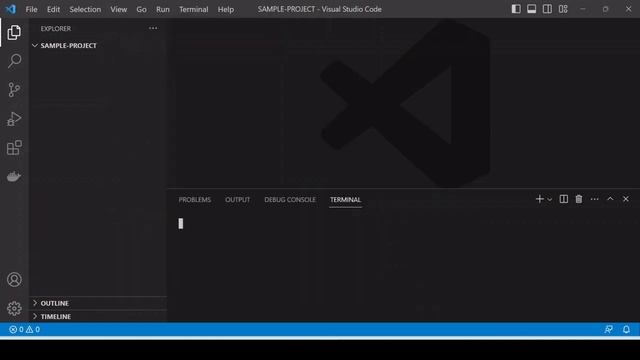The width and height of the screenshot is (640, 360).
Task: Click the window title SAMPLE-PROJECT - Visual Studio Code
Action: [x=320, y=9]
